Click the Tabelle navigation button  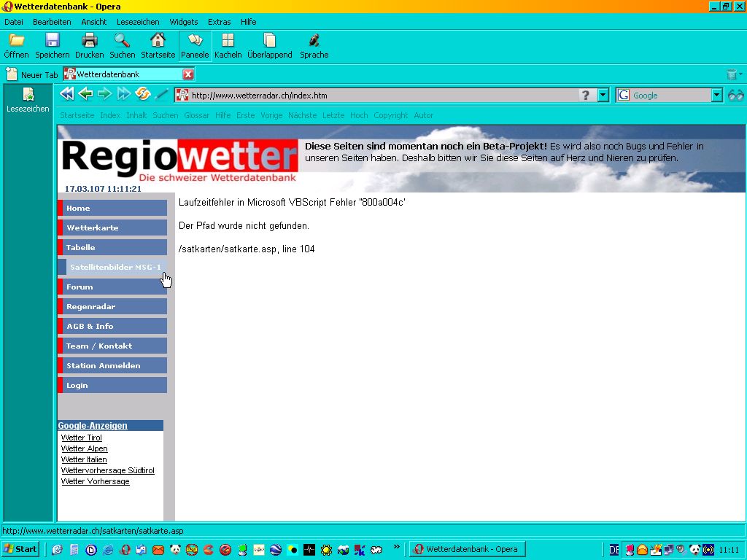click(x=112, y=247)
